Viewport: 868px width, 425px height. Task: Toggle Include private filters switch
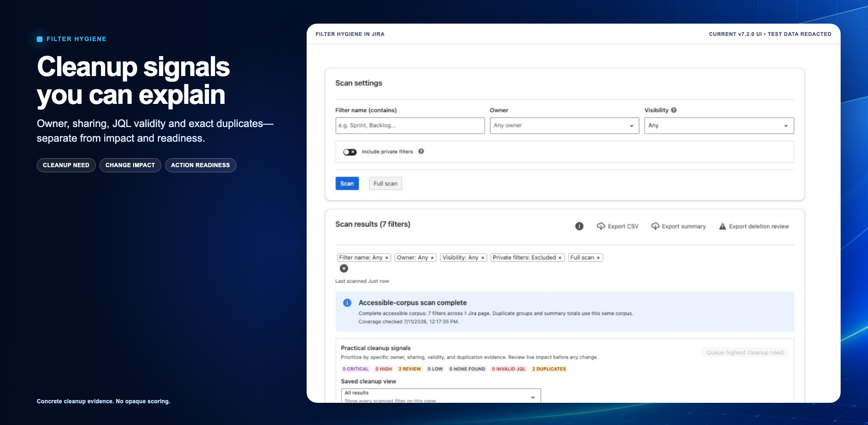coord(350,152)
